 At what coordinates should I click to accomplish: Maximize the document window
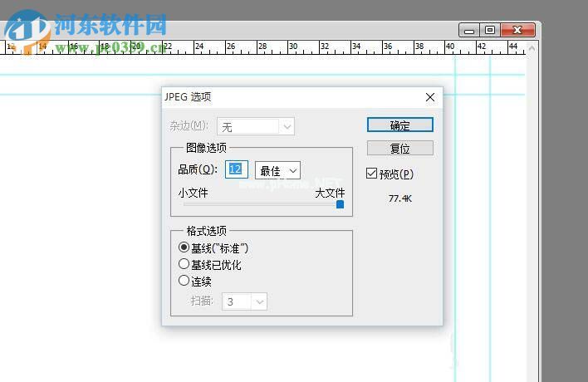[x=490, y=30]
